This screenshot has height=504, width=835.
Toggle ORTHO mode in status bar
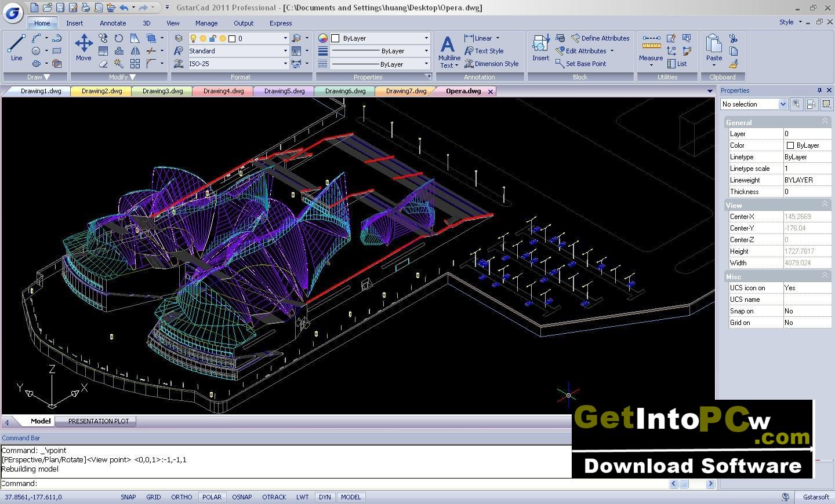[181, 497]
